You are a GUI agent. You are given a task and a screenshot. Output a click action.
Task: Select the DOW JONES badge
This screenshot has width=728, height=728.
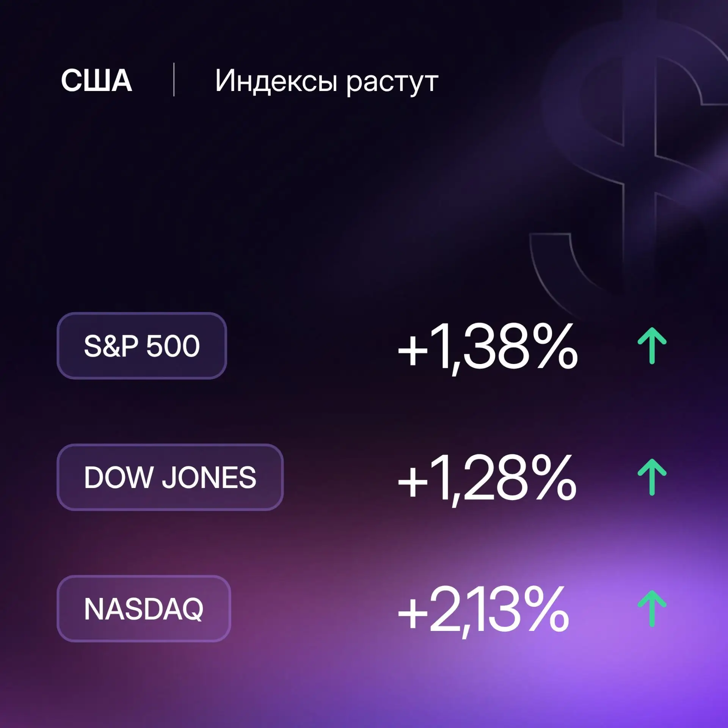coord(170,477)
